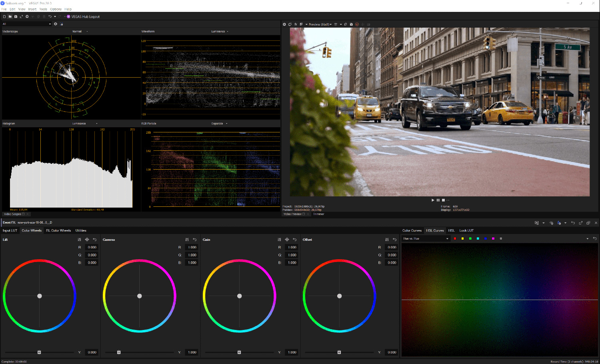Toggle the preview grid overlay icon
The image size is (600, 364).
tap(336, 24)
